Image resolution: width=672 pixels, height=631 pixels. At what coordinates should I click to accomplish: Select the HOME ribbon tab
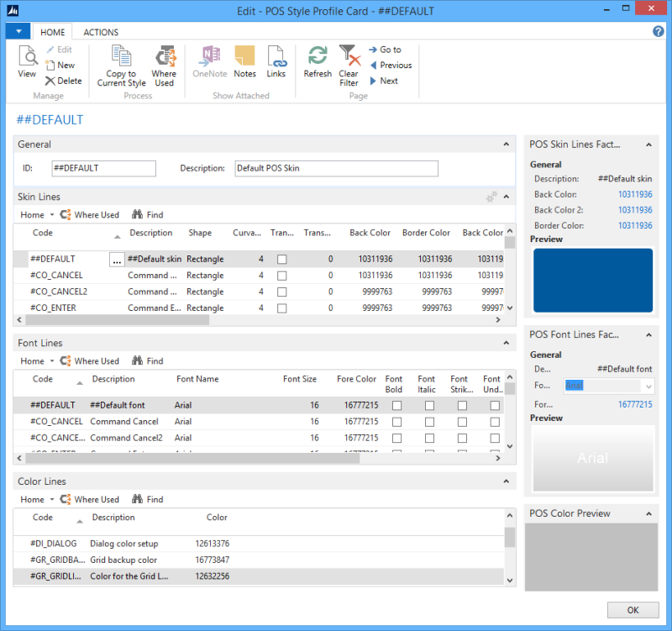pos(53,32)
